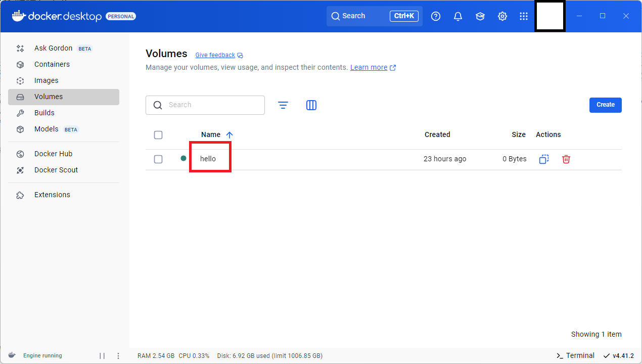This screenshot has height=364, width=642.
Task: Expand the Docker engine status menu
Action: coord(118,355)
